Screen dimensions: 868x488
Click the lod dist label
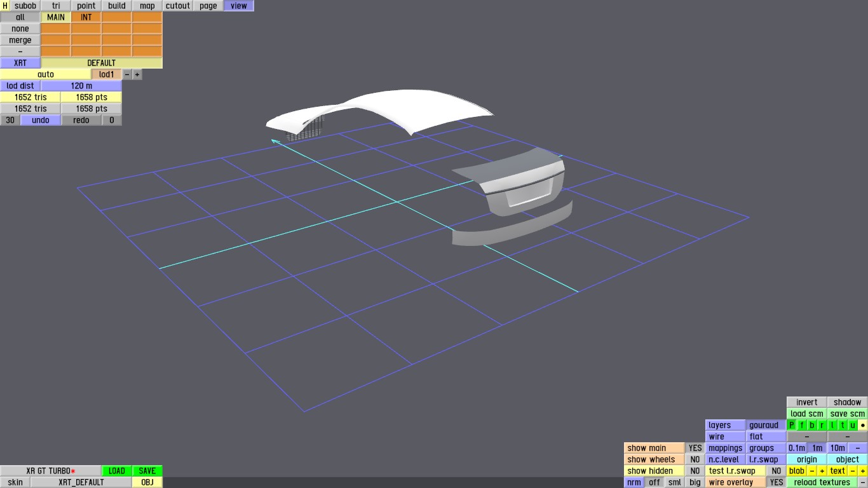pos(20,86)
